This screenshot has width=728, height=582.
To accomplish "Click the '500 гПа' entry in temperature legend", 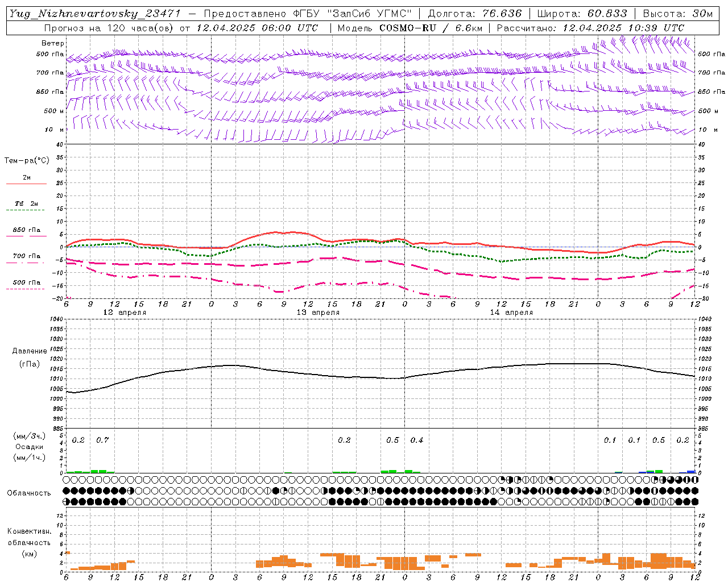I will pos(27,282).
